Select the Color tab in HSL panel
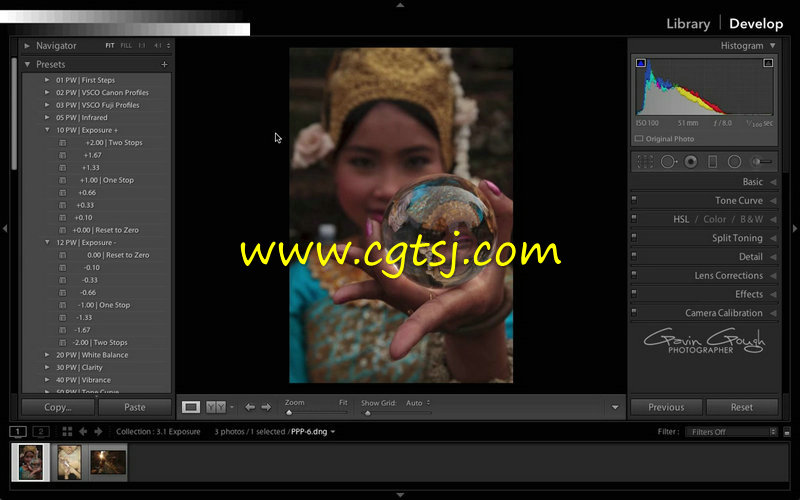 click(x=714, y=219)
